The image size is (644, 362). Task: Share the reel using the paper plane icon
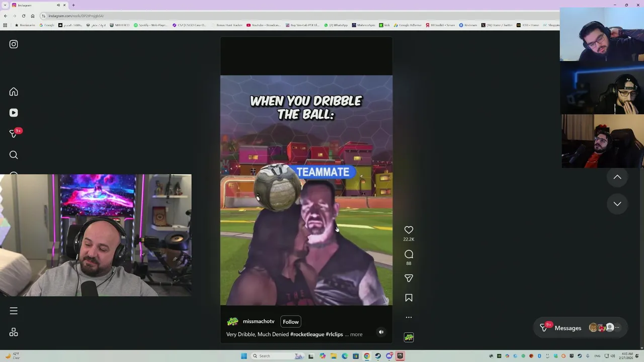click(x=409, y=278)
